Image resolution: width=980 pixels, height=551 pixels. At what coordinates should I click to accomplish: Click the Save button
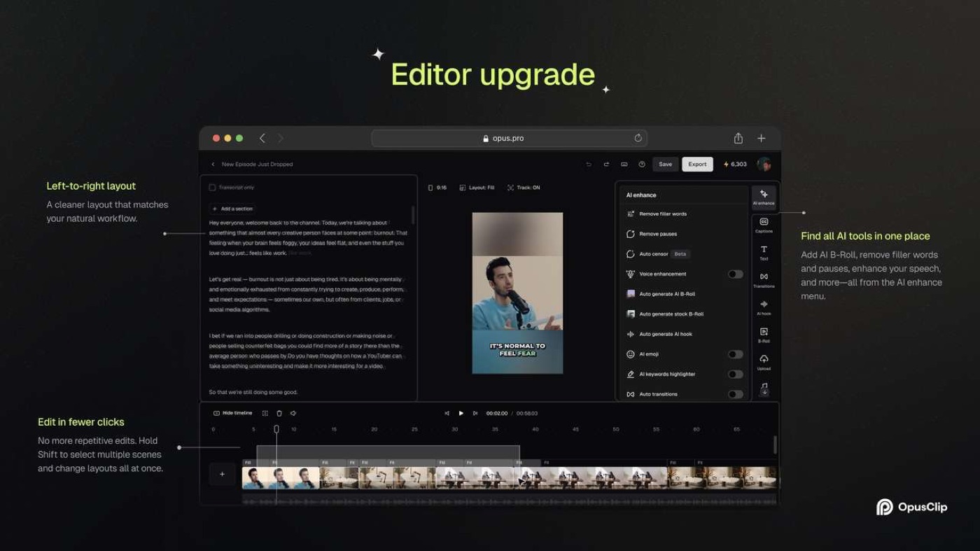click(665, 165)
